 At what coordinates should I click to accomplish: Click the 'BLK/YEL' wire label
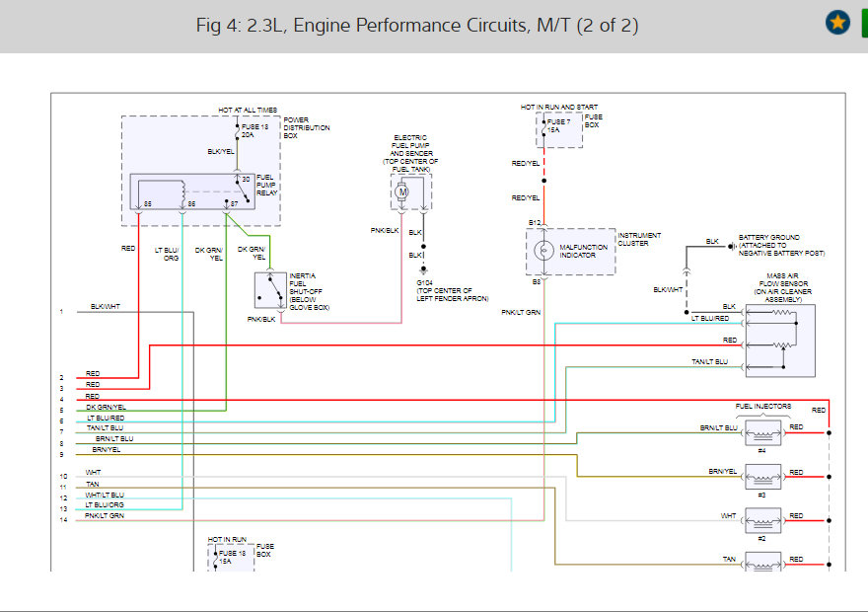point(221,151)
